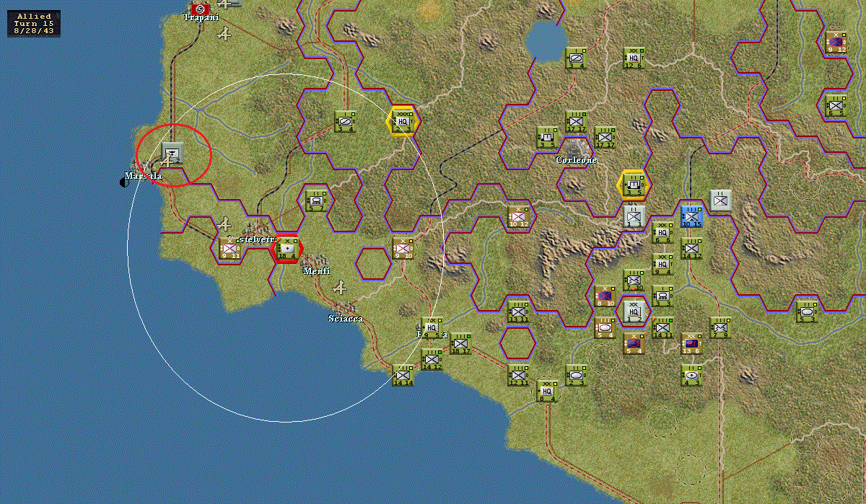
Task: Select the 14-12 infantry unit near the coast
Action: 432,359
